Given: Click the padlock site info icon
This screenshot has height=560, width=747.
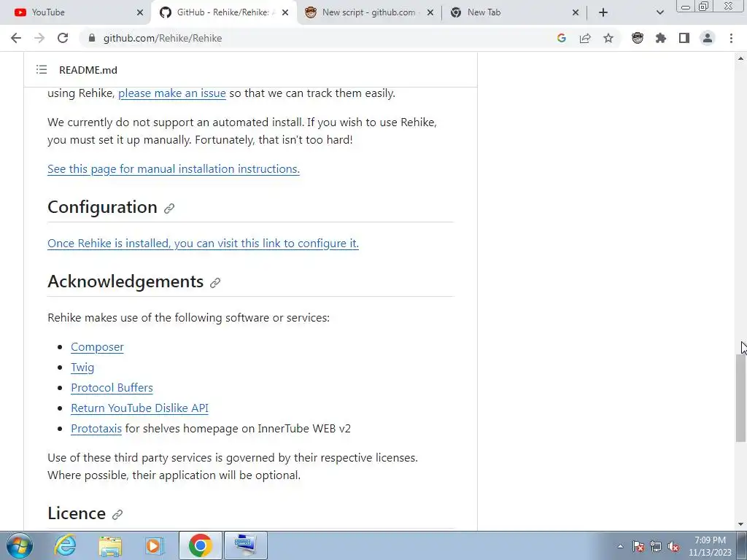Looking at the screenshot, I should coord(92,38).
